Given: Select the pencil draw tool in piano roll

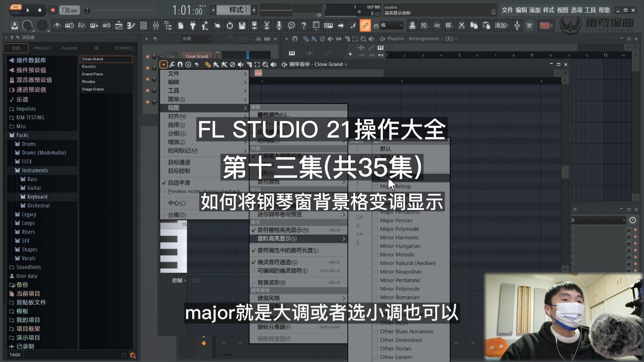Looking at the screenshot, I should tap(208, 65).
